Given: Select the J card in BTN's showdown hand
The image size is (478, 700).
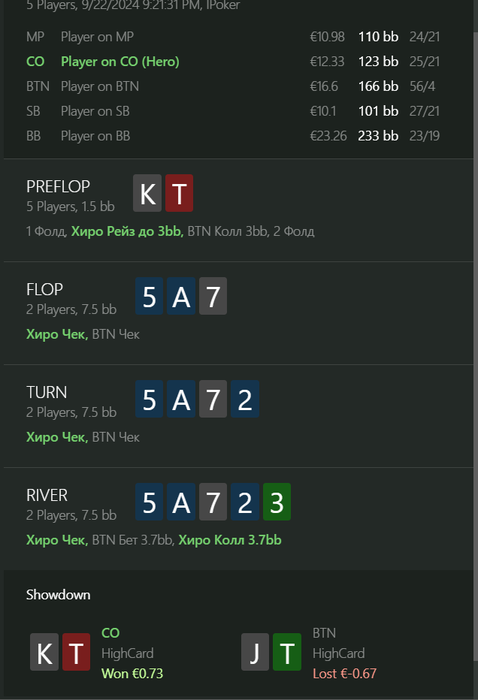Looking at the screenshot, I should (255, 652).
